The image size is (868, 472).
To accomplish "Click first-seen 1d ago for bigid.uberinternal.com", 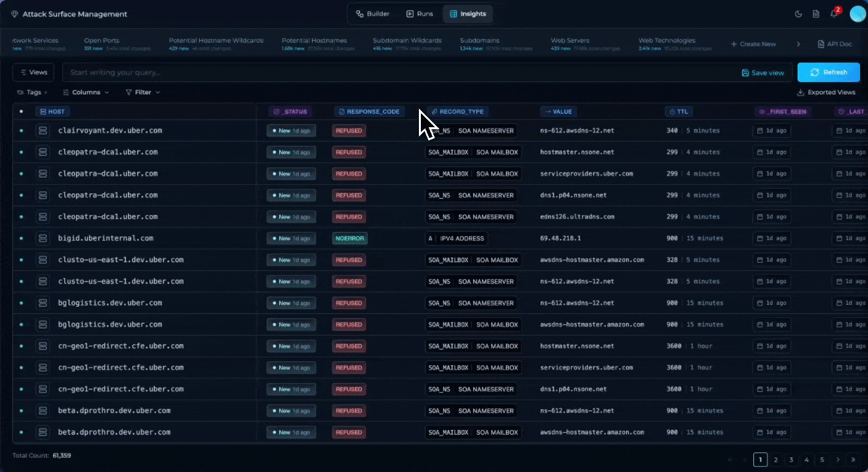I will coord(772,239).
